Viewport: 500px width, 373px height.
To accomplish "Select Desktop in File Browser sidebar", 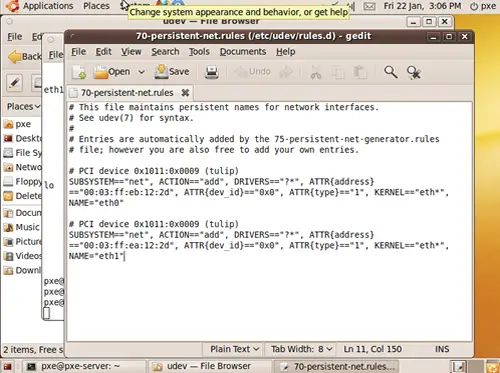I will pyautogui.click(x=23, y=138).
